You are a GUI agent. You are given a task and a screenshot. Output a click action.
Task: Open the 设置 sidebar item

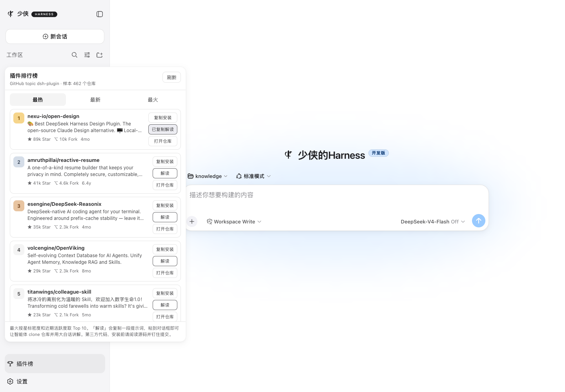(55, 381)
